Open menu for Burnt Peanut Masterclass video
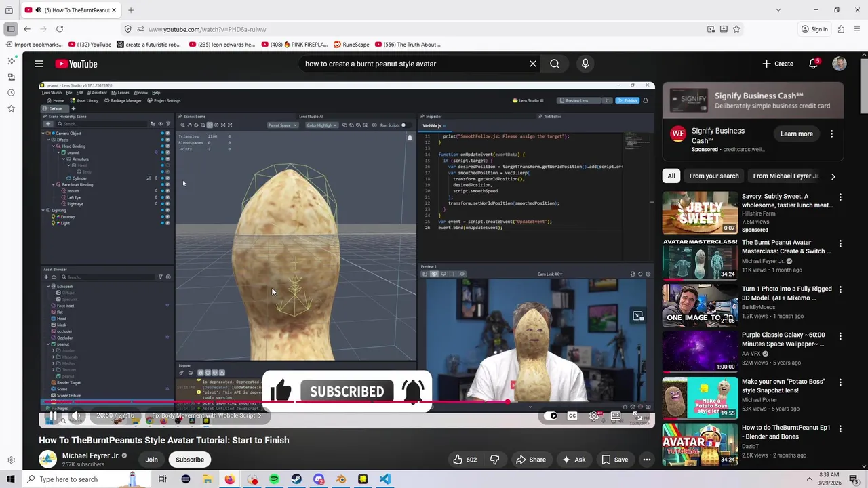The height and width of the screenshot is (488, 868). [840, 243]
